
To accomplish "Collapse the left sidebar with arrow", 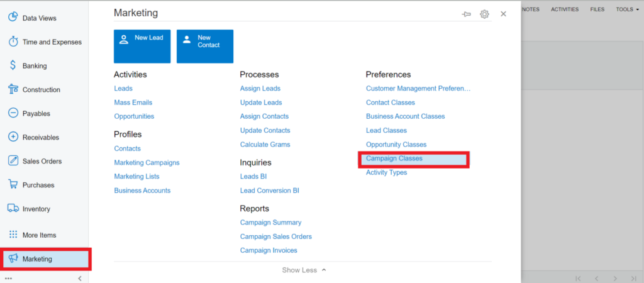I will point(80,278).
